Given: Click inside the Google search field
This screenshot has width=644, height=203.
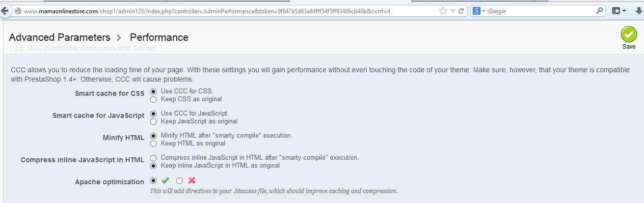Looking at the screenshot, I should pos(541,11).
